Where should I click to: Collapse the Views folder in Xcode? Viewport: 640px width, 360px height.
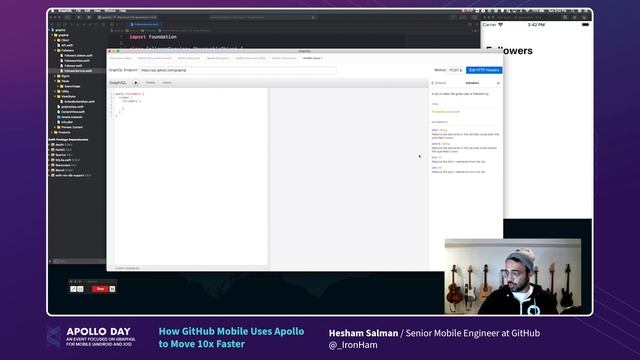55,81
